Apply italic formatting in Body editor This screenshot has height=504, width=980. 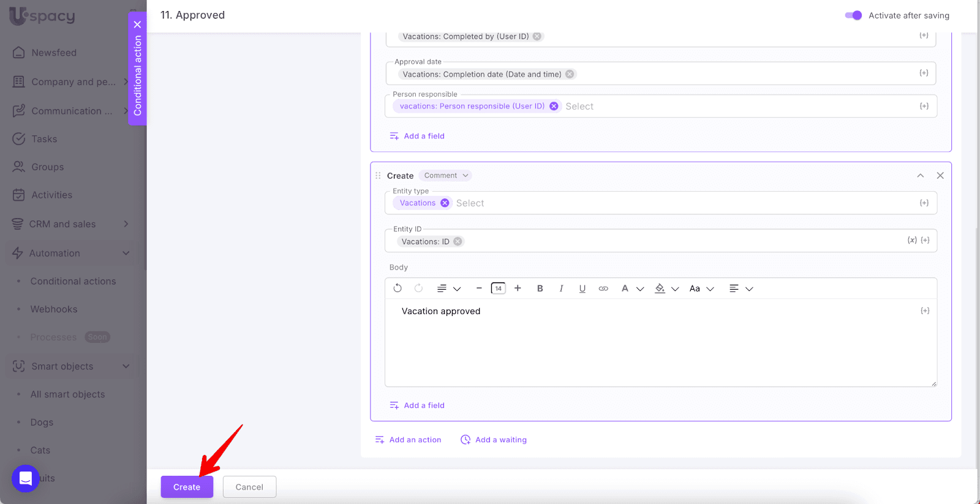point(561,288)
